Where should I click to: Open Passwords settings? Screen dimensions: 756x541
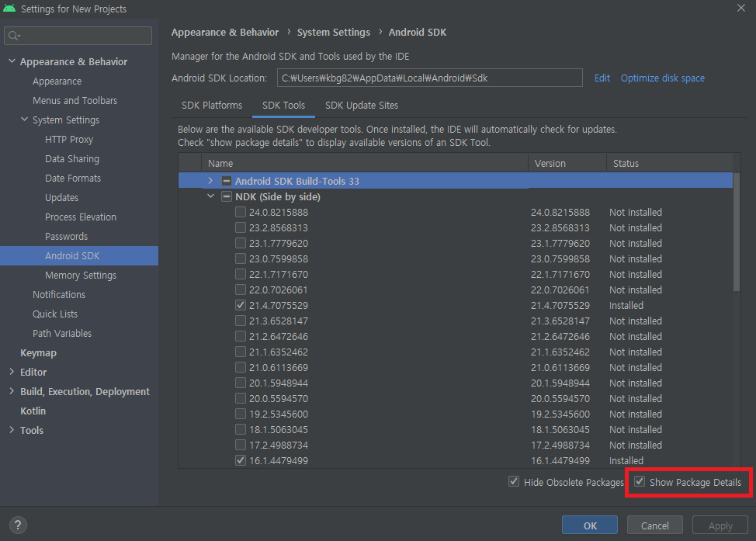66,236
